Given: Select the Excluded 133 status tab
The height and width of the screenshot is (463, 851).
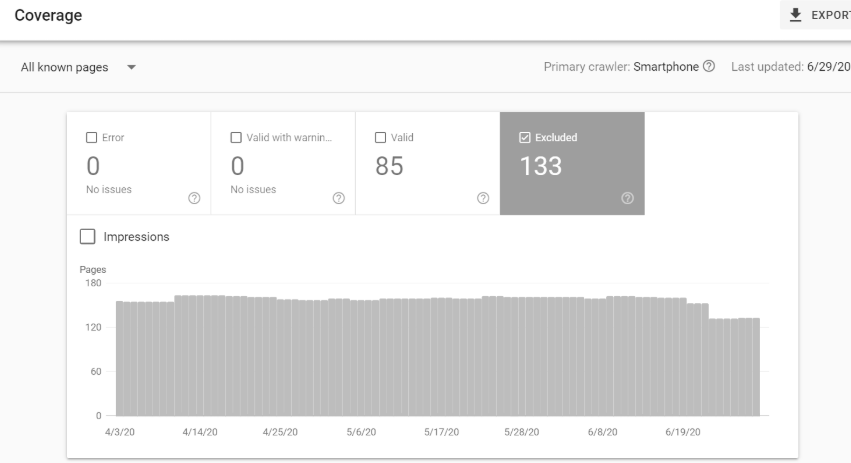Looking at the screenshot, I should click(572, 164).
